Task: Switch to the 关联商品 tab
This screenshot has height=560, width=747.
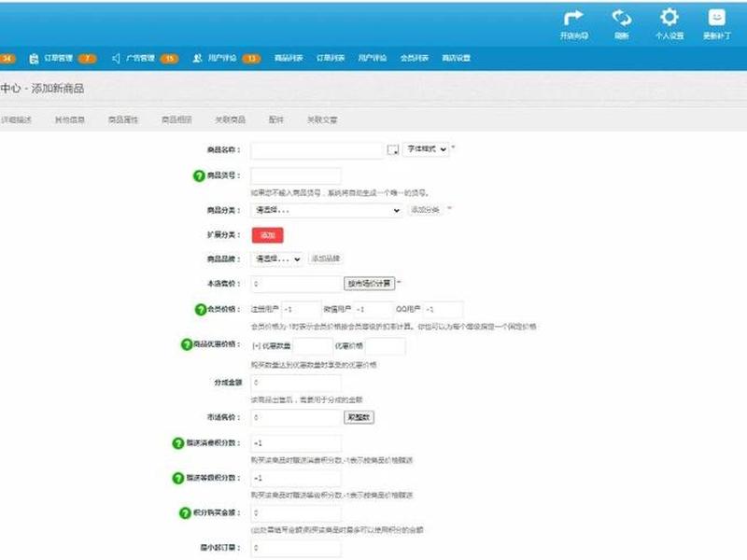Action: [230, 120]
